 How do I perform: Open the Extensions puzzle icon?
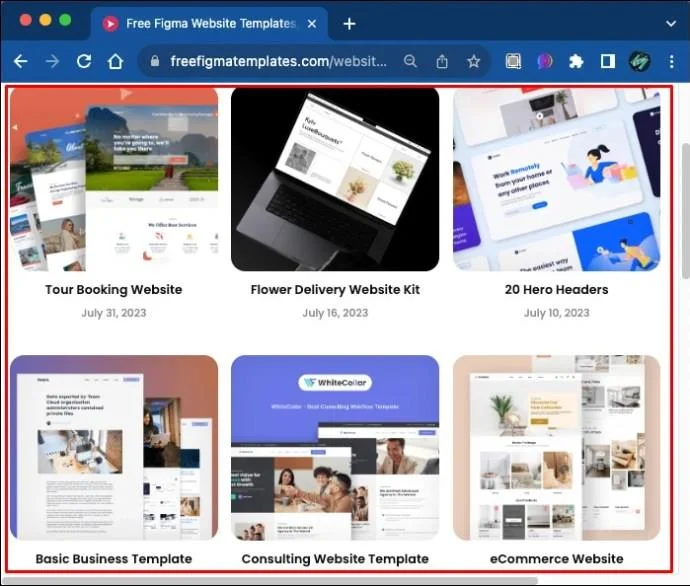coord(576,61)
